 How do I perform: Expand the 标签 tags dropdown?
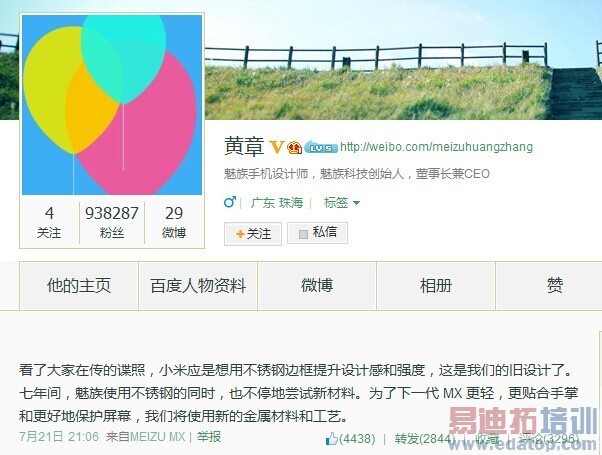click(342, 202)
